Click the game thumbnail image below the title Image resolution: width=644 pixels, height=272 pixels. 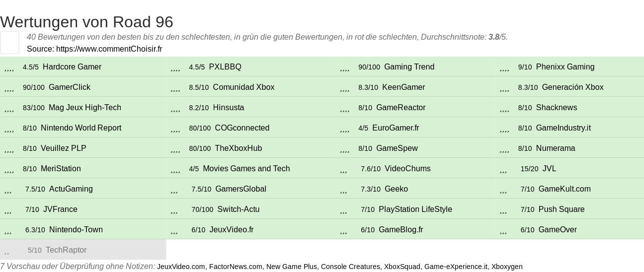[x=9, y=42]
